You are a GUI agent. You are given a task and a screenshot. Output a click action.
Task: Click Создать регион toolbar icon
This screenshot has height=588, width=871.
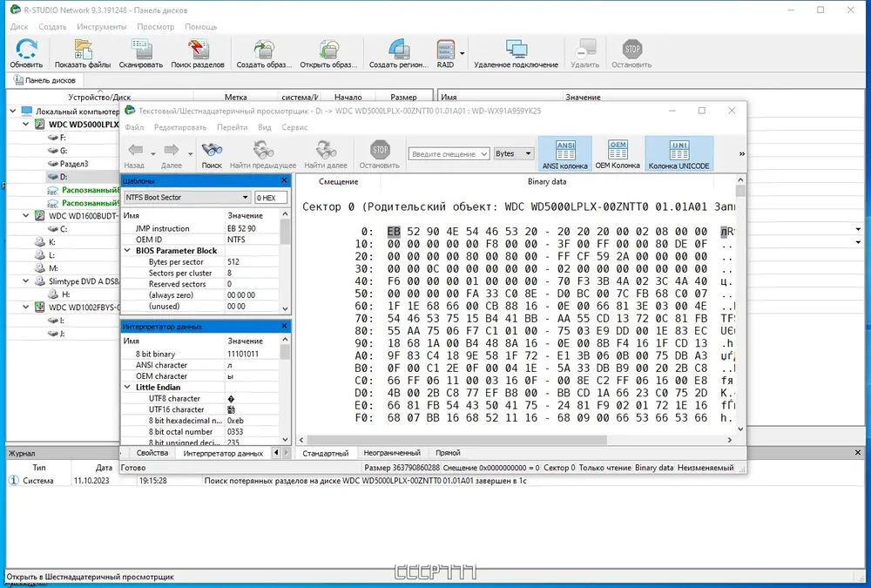(399, 50)
